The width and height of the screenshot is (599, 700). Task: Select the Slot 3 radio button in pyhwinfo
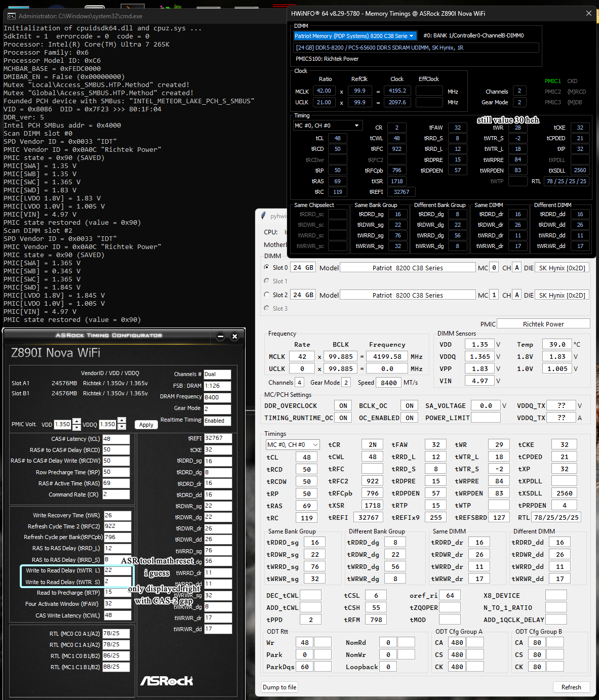(267, 308)
